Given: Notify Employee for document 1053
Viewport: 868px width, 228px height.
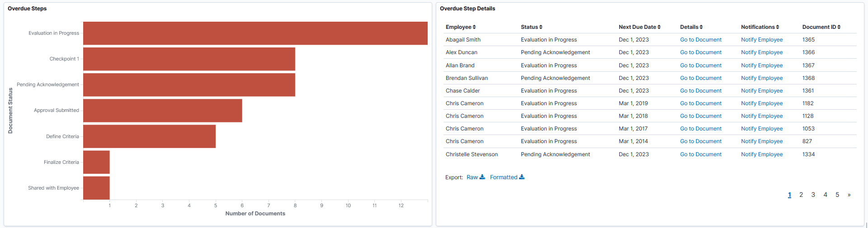Looking at the screenshot, I should click(x=762, y=129).
